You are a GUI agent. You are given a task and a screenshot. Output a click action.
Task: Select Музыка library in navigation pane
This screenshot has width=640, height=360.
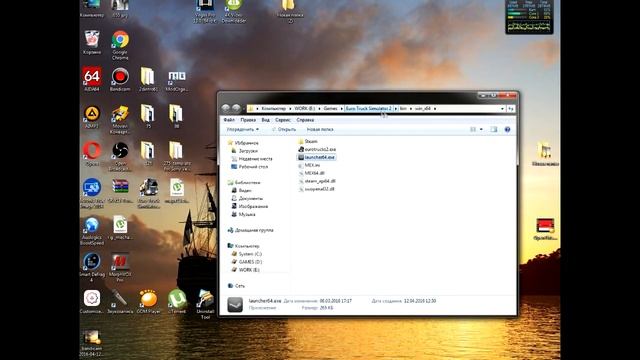pos(243,214)
